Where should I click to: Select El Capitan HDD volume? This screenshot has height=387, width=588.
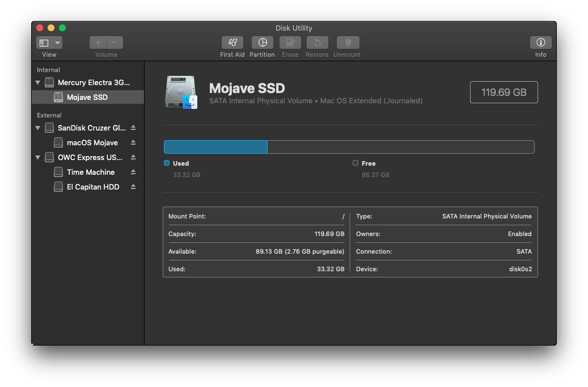coord(88,187)
